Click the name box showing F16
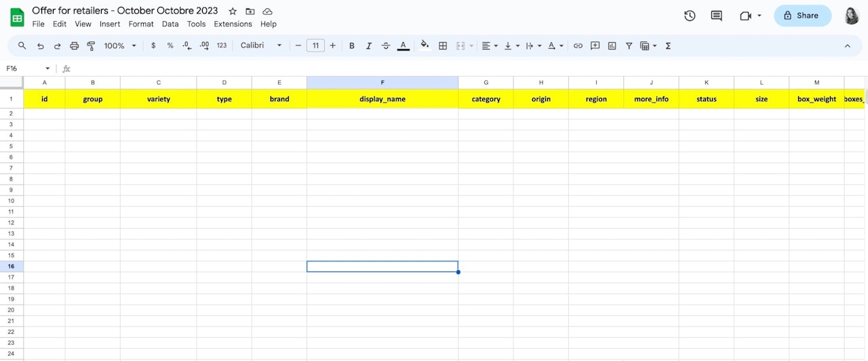Screen dimensions: 868x361 pyautogui.click(x=28, y=69)
